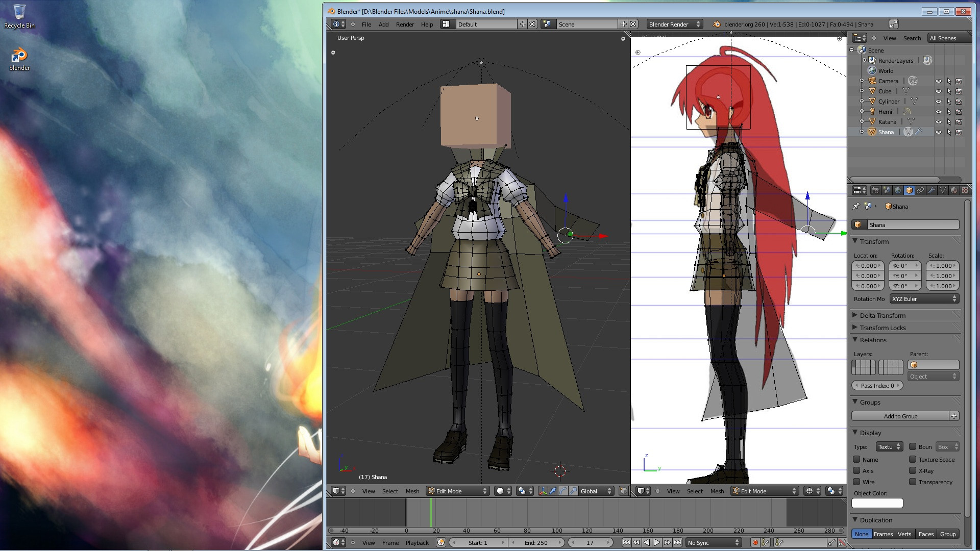Click the Object Color swatch

877,503
